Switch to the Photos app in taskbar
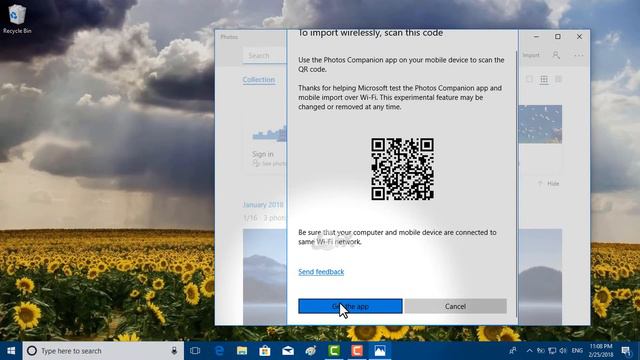The image size is (640, 360). [380, 351]
